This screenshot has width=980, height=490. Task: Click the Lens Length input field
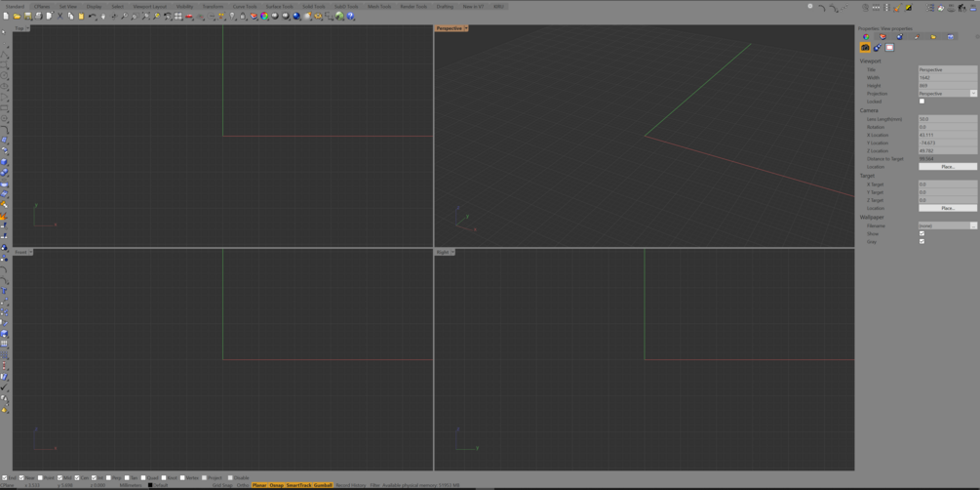click(948, 118)
